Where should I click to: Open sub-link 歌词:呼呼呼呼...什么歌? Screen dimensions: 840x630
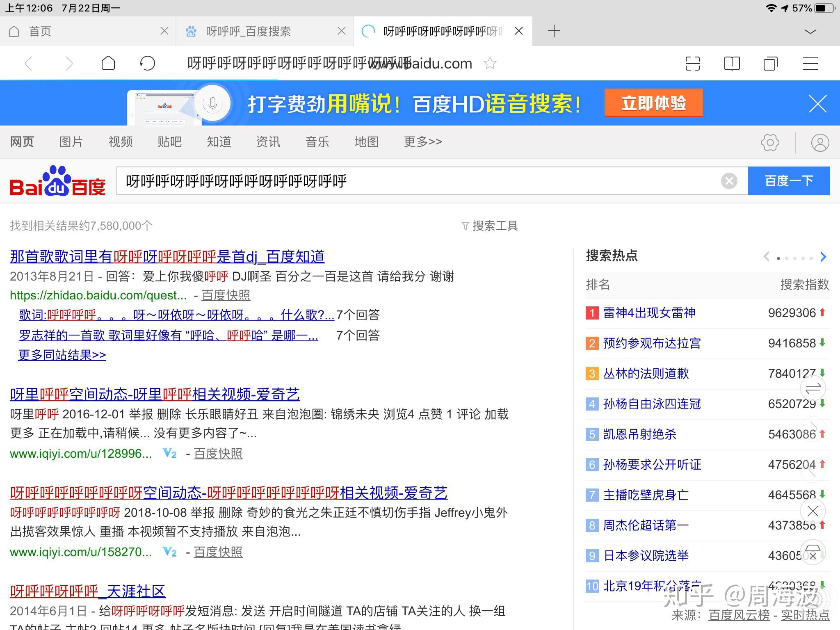click(x=176, y=315)
